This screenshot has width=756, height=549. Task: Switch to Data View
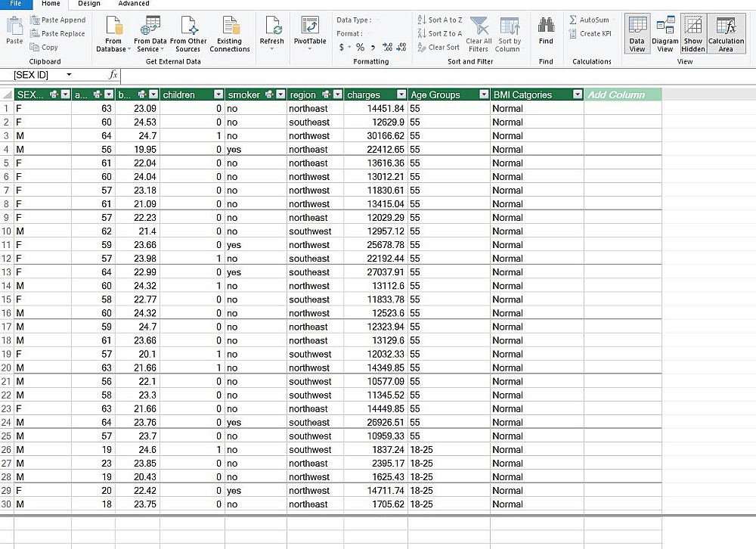click(637, 34)
